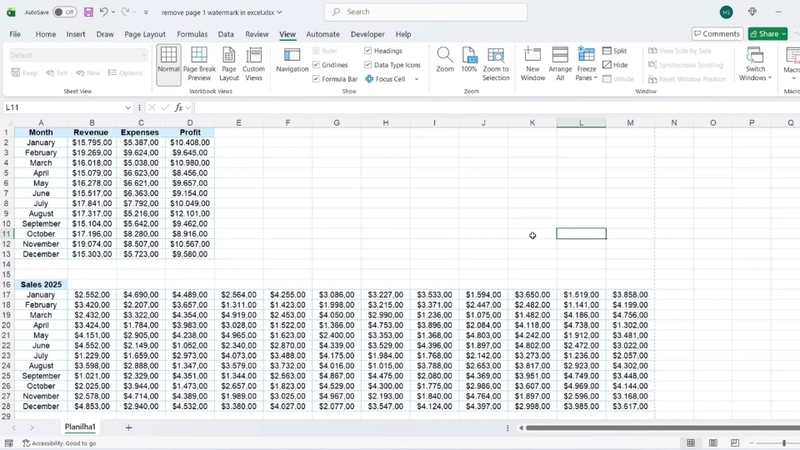This screenshot has width=800, height=450.
Task: Open file name dropdown in title bar
Action: pos(279,12)
